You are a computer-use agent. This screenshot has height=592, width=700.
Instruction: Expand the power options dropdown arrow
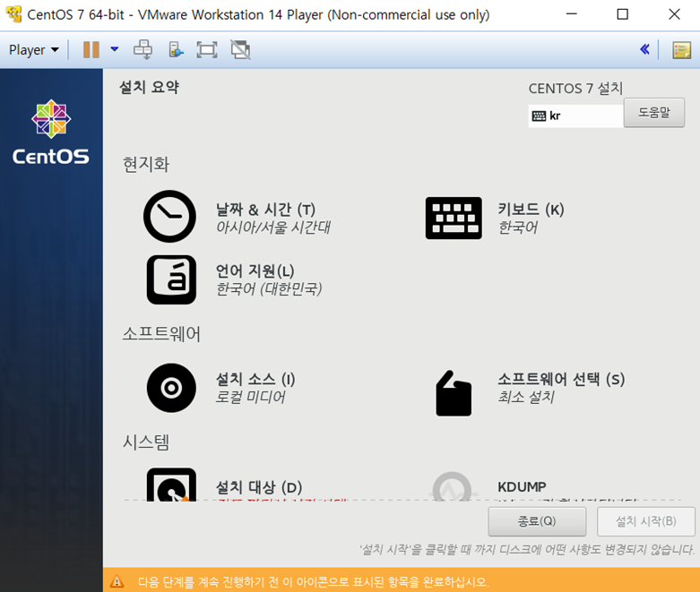coord(115,49)
